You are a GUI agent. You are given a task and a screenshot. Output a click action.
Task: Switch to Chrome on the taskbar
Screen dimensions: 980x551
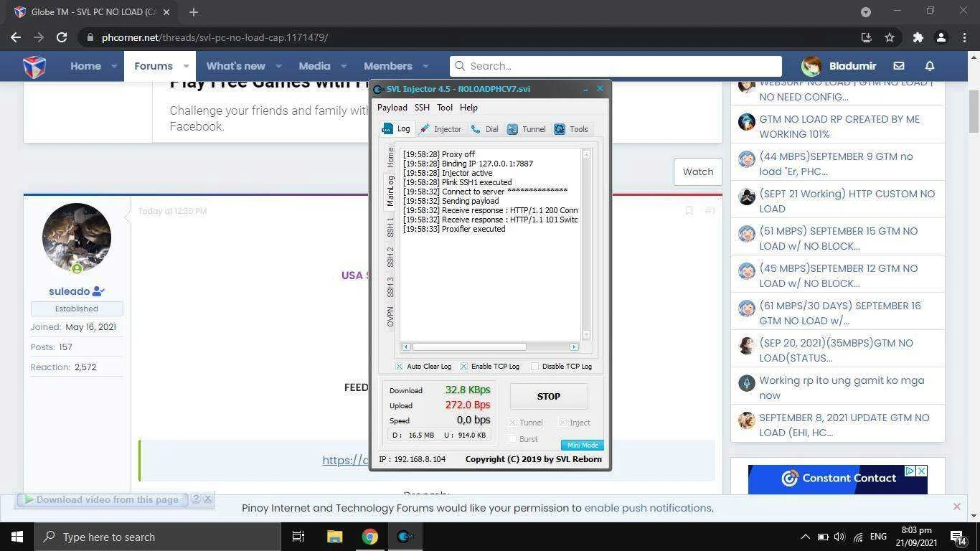369,537
